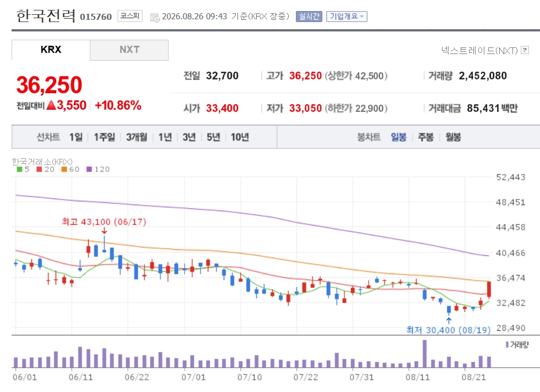
Task: Show the 주봉 weekly candle chart
Action: (x=426, y=137)
